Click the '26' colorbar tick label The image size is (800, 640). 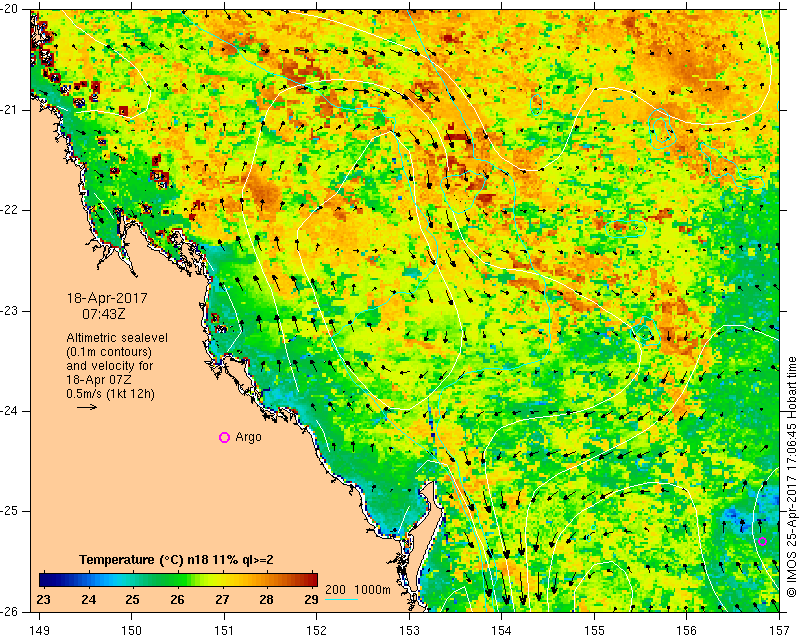tap(177, 600)
